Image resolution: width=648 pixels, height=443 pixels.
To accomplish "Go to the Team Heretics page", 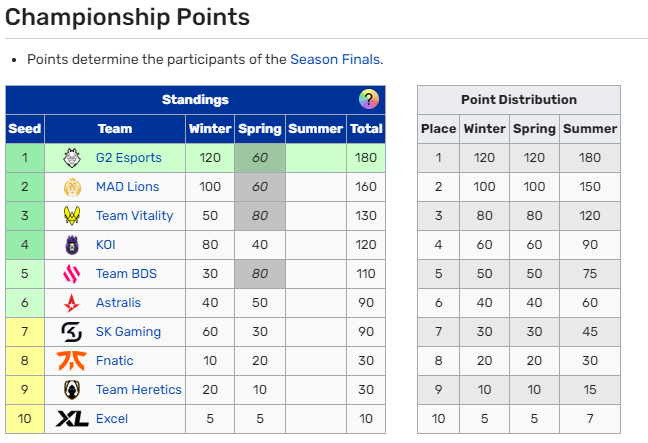I will [139, 390].
